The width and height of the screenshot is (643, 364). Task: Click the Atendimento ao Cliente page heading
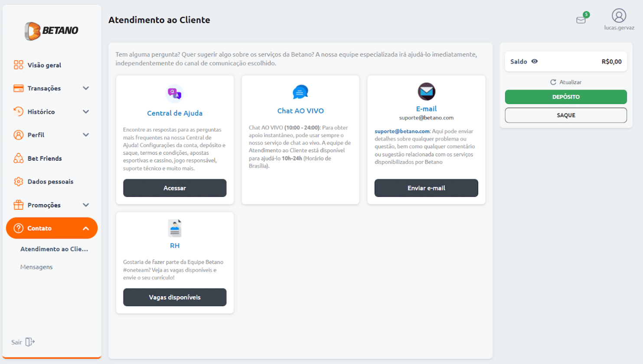point(159,20)
